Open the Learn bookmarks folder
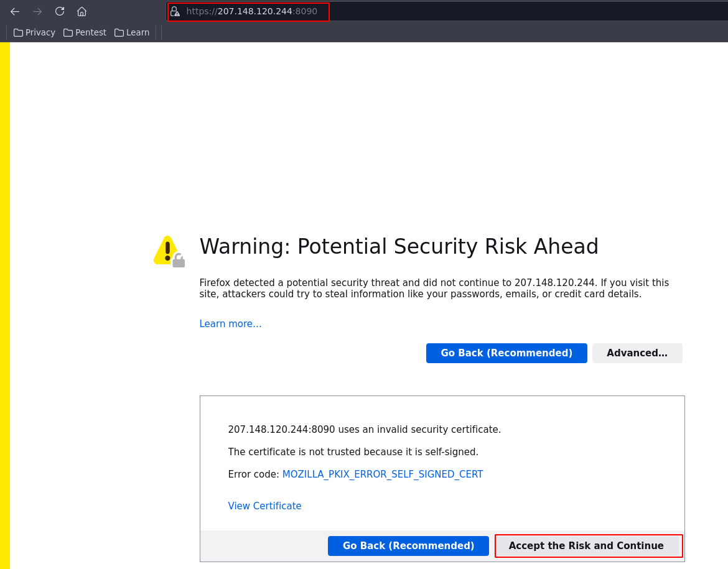The width and height of the screenshot is (728, 569). (132, 32)
